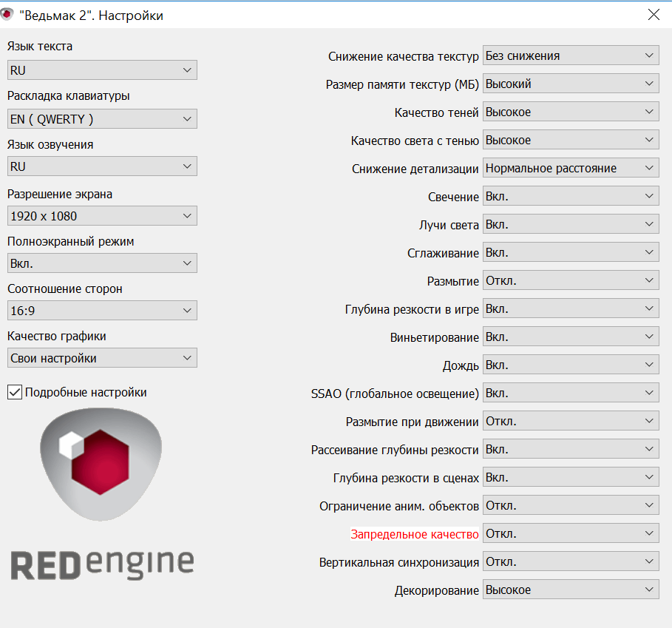Close the Ведьмак 2 Настройки window

tap(654, 15)
